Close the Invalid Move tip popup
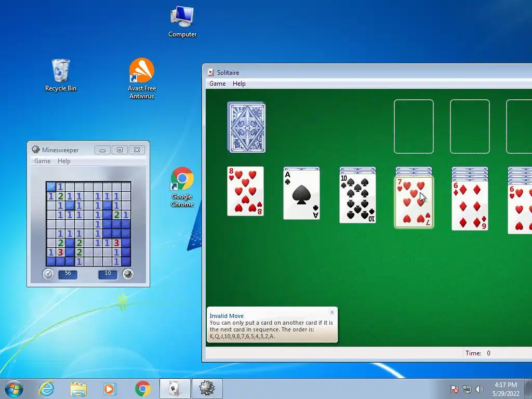The image size is (532, 399). click(x=332, y=312)
